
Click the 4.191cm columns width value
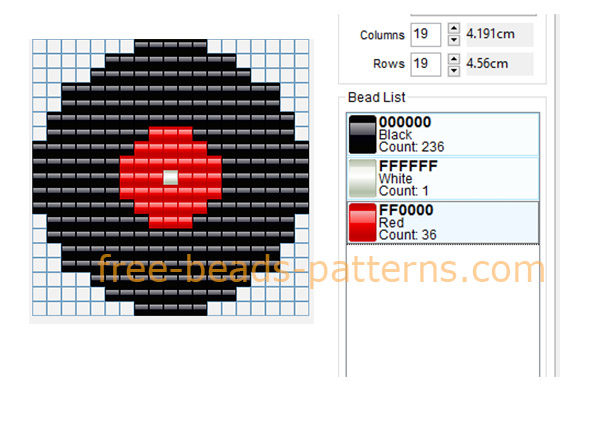pos(490,34)
